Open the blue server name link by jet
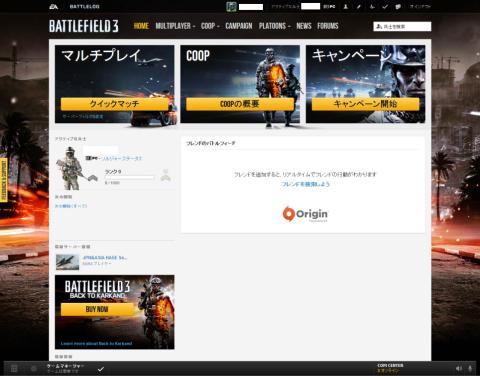480x376 pixels. click(105, 258)
